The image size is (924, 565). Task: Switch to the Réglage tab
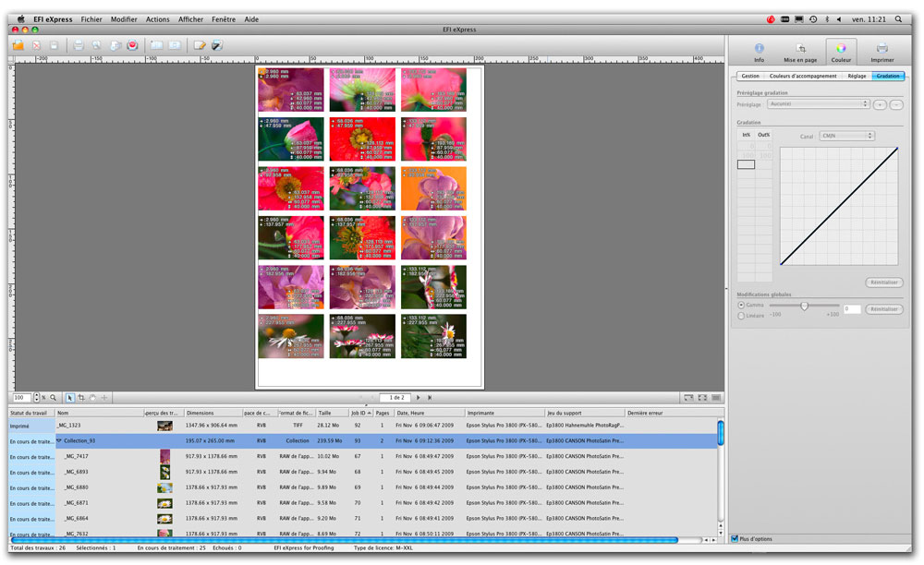(857, 76)
